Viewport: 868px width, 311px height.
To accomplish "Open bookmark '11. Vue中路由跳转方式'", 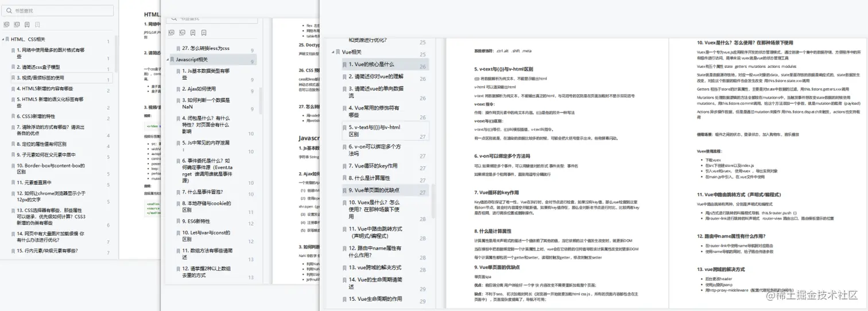I will pos(375,232).
